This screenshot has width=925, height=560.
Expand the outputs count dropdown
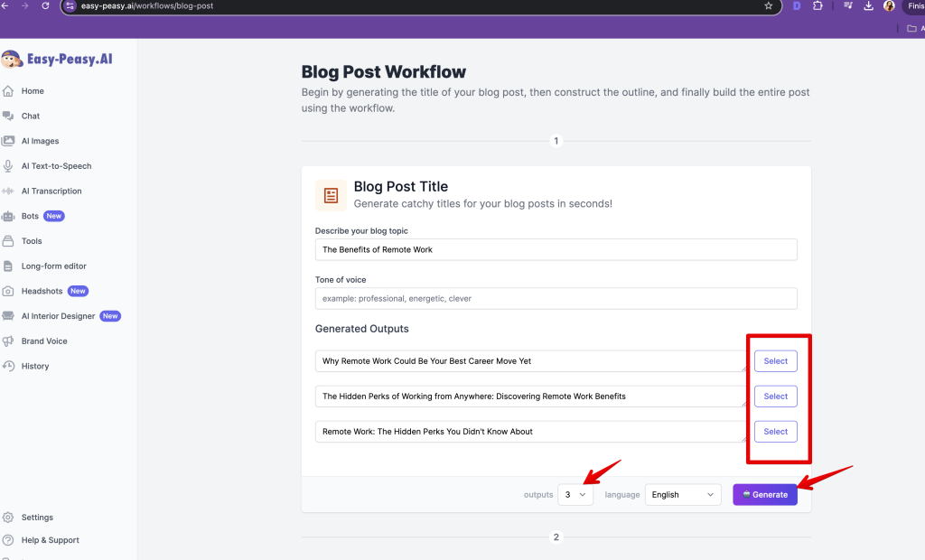click(x=575, y=495)
